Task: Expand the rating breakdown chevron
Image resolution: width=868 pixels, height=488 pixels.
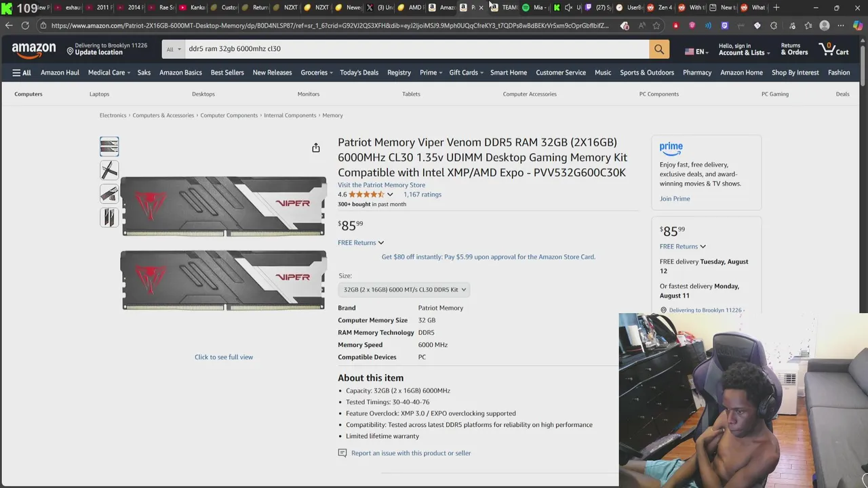Action: [x=390, y=195]
